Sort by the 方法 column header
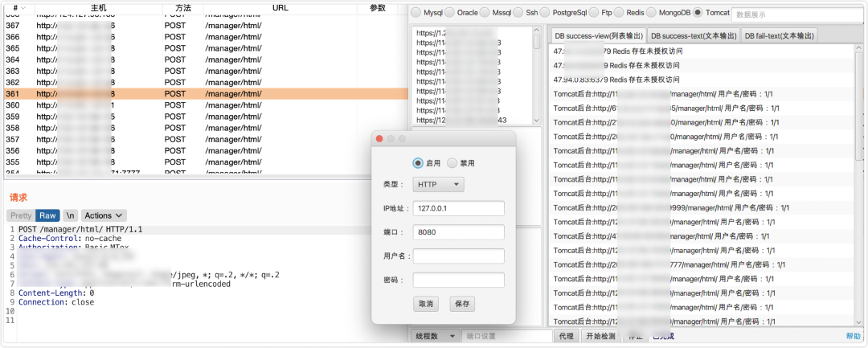This screenshot has width=868, height=348. coord(183,8)
